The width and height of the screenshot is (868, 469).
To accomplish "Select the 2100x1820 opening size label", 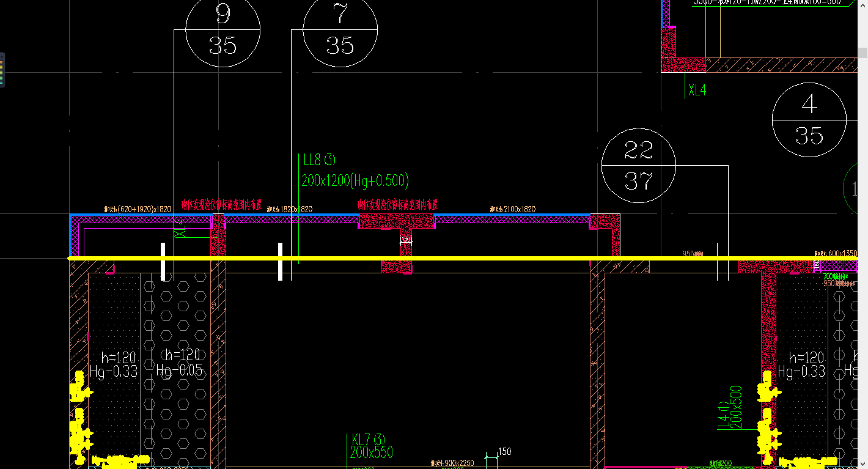I will click(512, 209).
